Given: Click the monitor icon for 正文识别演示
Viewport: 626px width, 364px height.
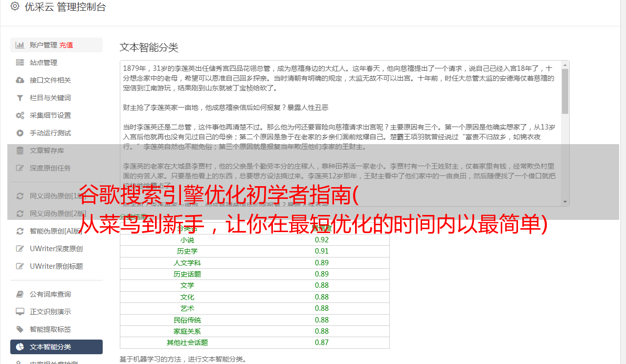Looking at the screenshot, I should pos(20,312).
